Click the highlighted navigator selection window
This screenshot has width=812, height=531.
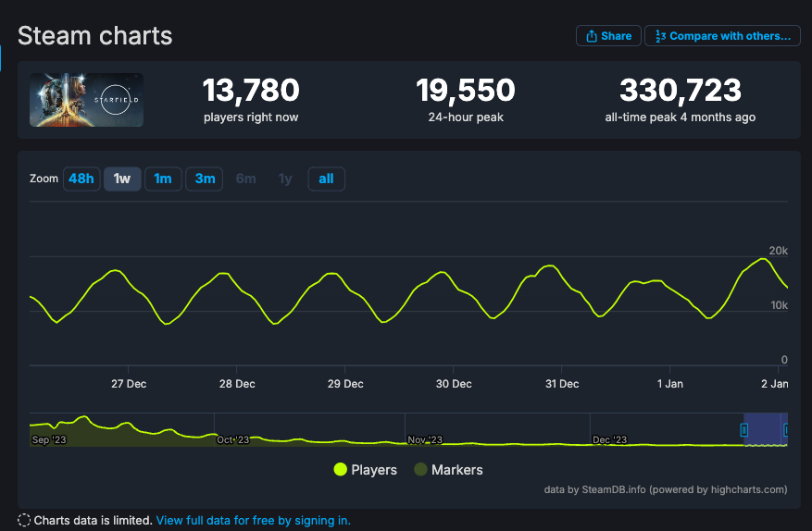tap(766, 429)
